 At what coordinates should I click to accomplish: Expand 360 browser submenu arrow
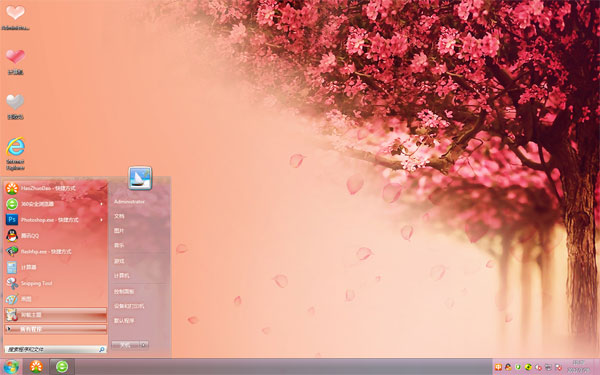point(101,204)
